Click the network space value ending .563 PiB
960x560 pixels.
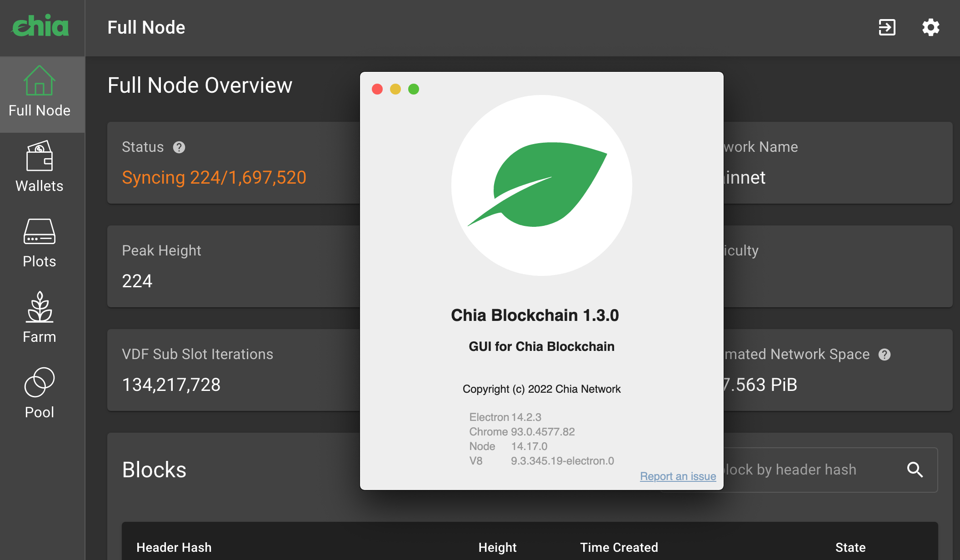click(760, 385)
